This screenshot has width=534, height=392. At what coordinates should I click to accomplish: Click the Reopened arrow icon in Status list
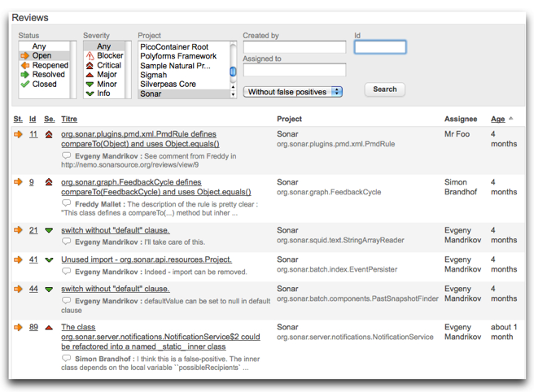[24, 66]
